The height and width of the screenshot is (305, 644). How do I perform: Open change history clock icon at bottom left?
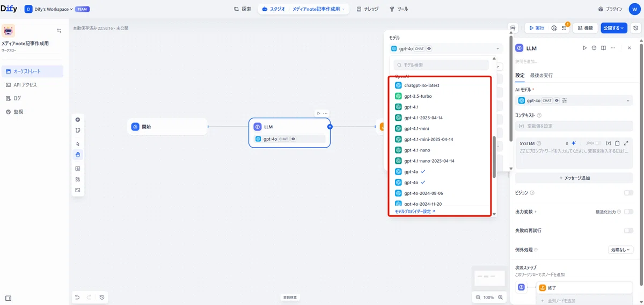102,297
